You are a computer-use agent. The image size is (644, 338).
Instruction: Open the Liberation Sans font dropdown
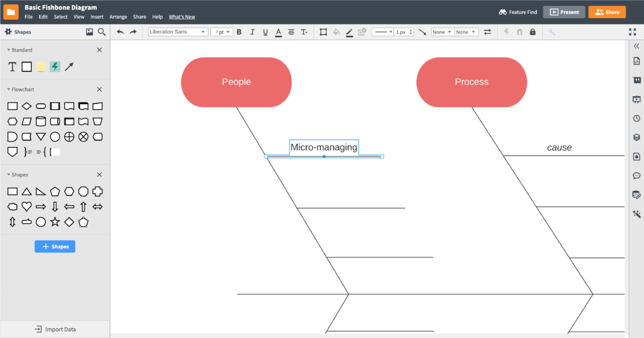tap(177, 32)
